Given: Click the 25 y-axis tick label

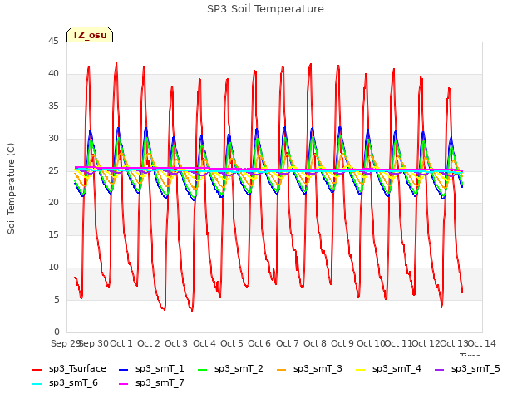Looking at the screenshot, I should click(53, 170).
